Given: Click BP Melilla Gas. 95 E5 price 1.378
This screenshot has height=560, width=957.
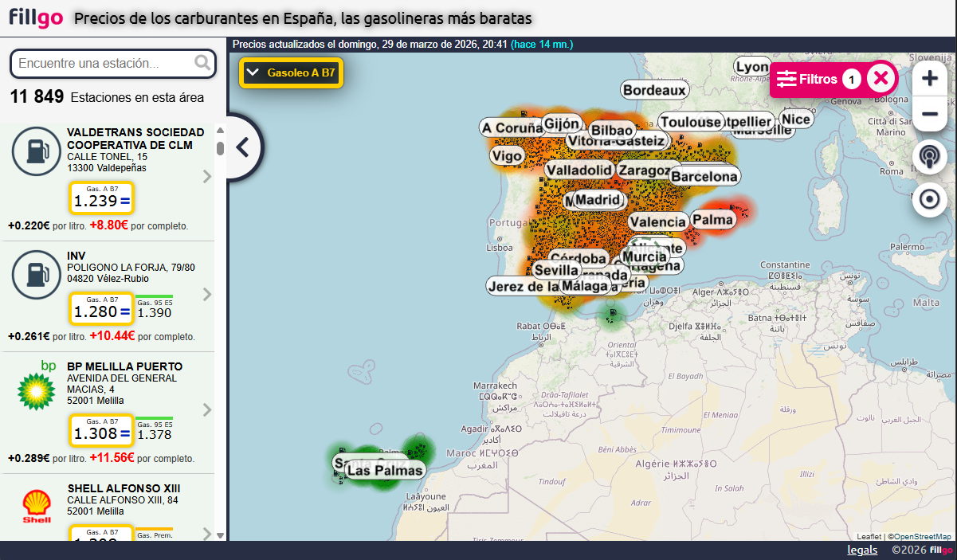Looking at the screenshot, I should click(155, 430).
